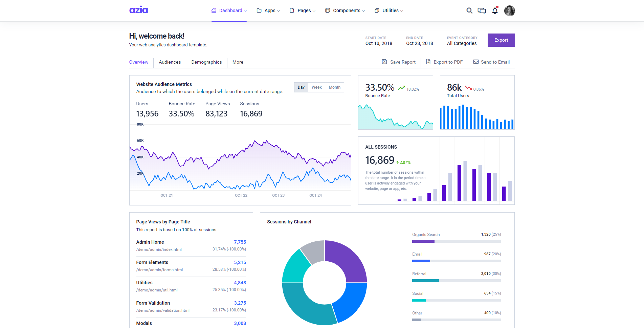Switch to the Demographics tab
This screenshot has width=644, height=328.
206,62
